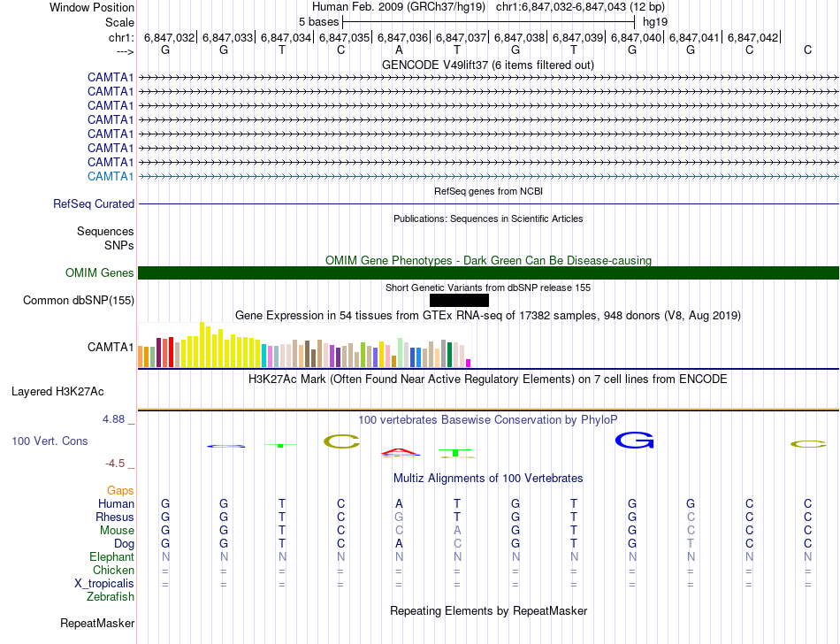Open the RefSeq genes from NCBI track title
This screenshot has width=840, height=644.
coord(488,191)
